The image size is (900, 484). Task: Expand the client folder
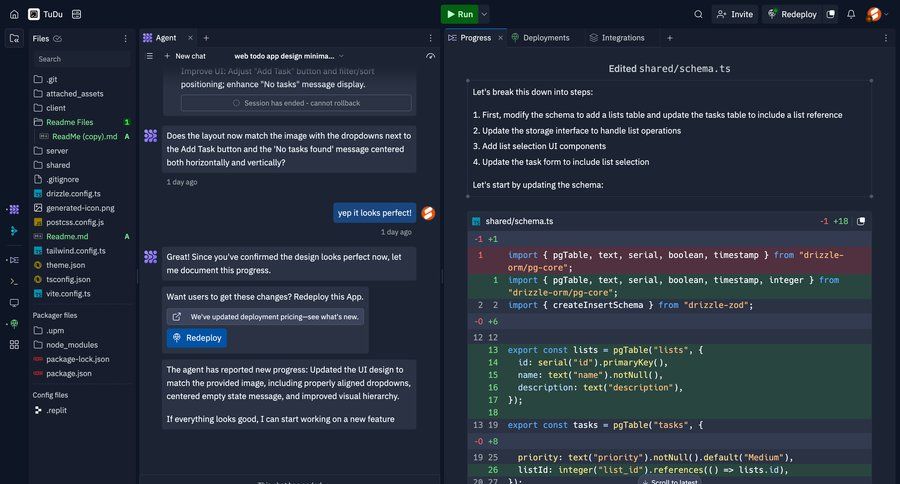click(x=49, y=108)
